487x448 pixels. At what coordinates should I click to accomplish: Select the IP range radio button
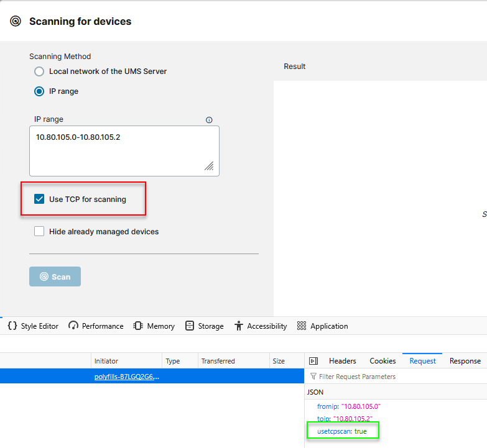(39, 91)
